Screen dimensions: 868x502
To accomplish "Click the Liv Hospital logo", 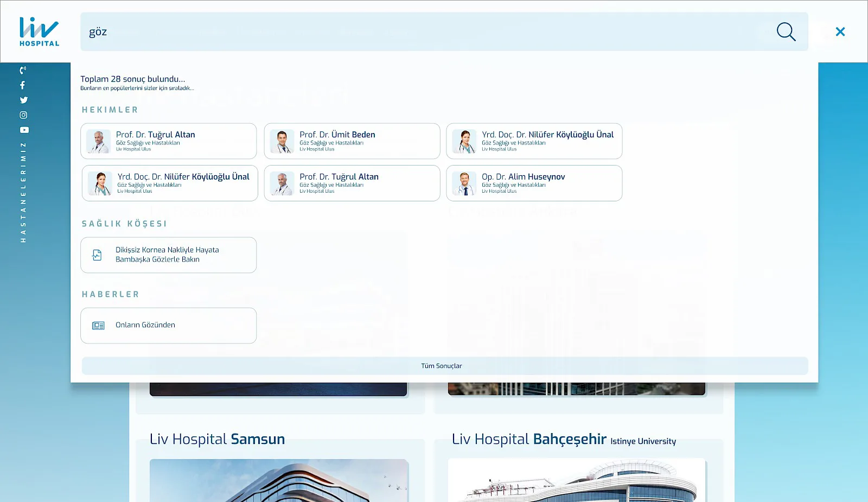I will [39, 31].
